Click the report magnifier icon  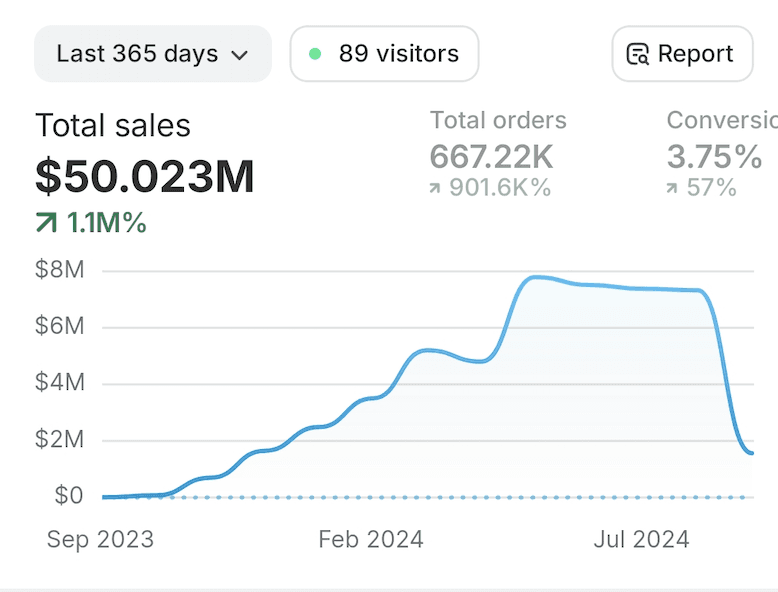638,54
